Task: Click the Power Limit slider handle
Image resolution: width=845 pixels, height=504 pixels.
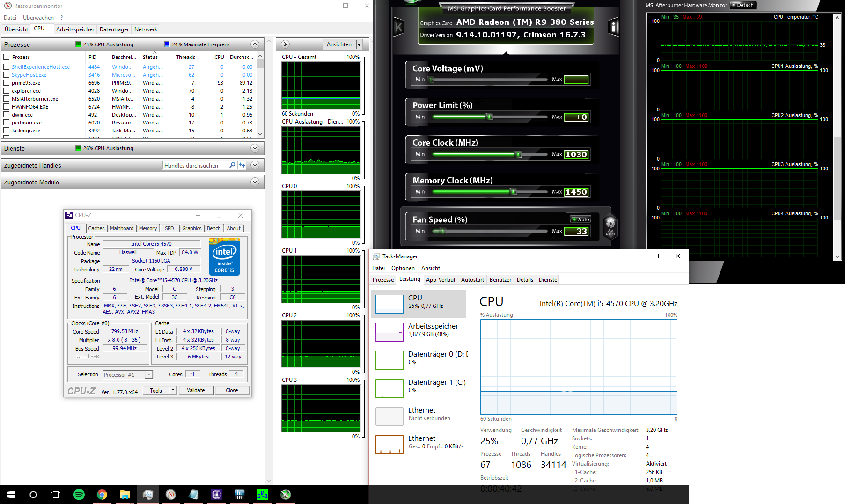Action: coord(490,117)
